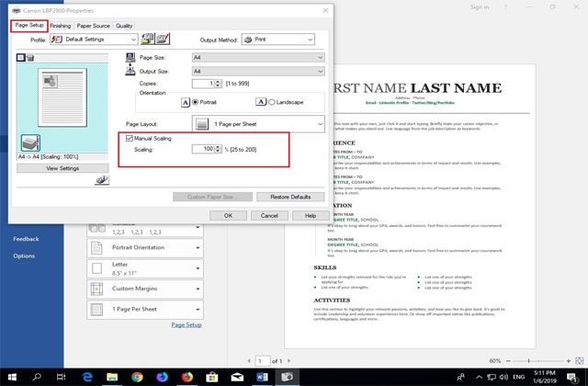The height and width of the screenshot is (386, 588).
Task: Click the printer icon below the page preview
Action: tap(30, 142)
